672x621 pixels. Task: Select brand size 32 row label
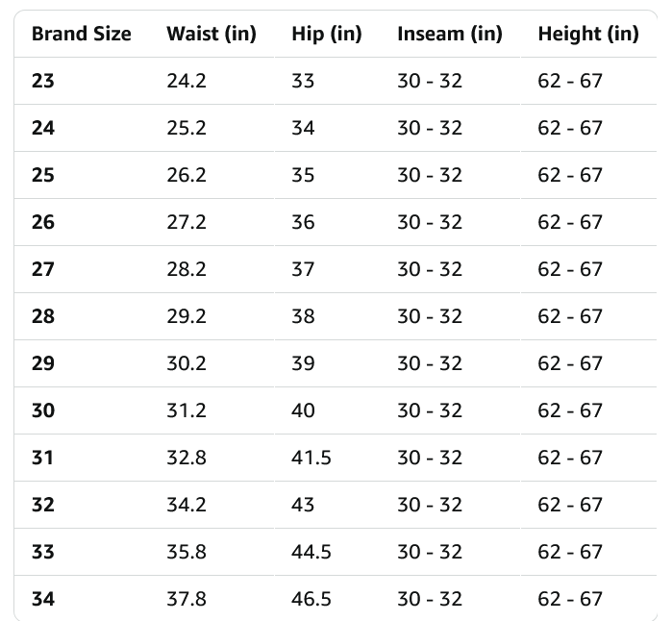[43, 505]
